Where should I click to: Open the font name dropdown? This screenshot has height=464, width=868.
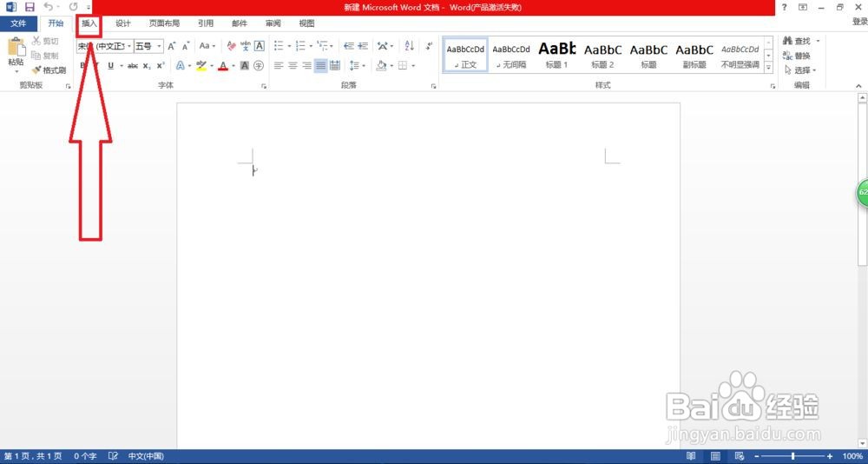click(x=129, y=46)
